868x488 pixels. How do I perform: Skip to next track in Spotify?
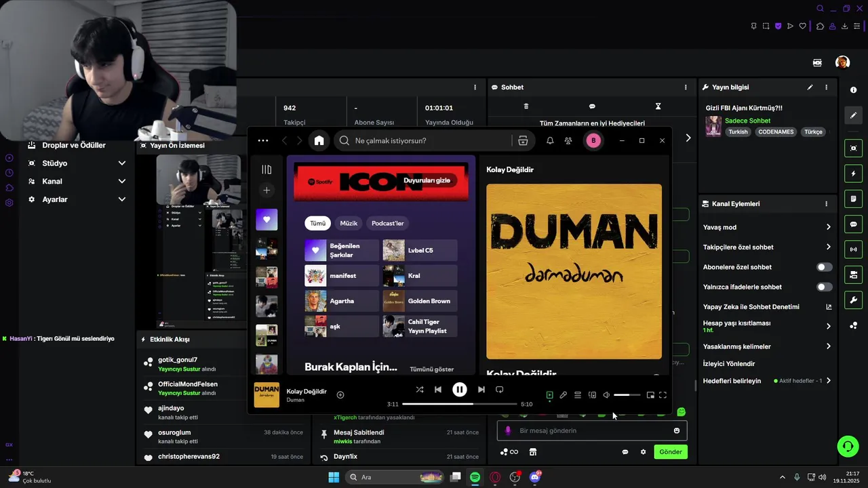coord(481,390)
